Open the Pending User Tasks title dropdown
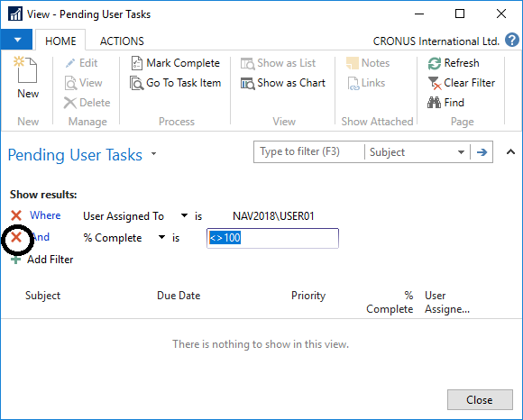523x420 pixels. [x=154, y=153]
